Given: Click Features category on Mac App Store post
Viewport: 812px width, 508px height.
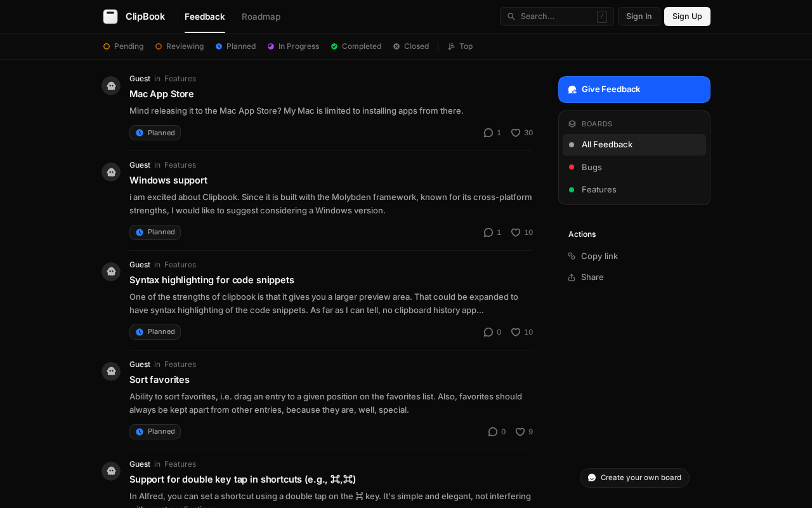Looking at the screenshot, I should pos(180,79).
